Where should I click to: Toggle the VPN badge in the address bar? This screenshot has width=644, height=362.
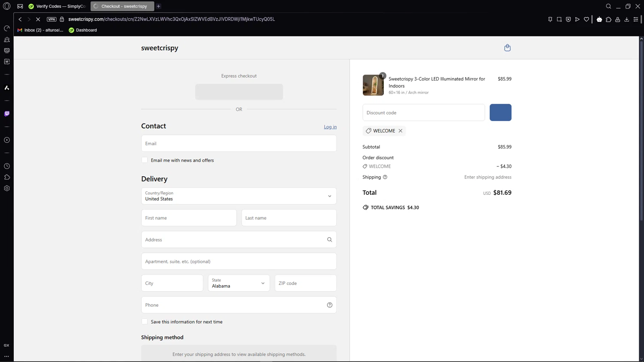(x=52, y=19)
